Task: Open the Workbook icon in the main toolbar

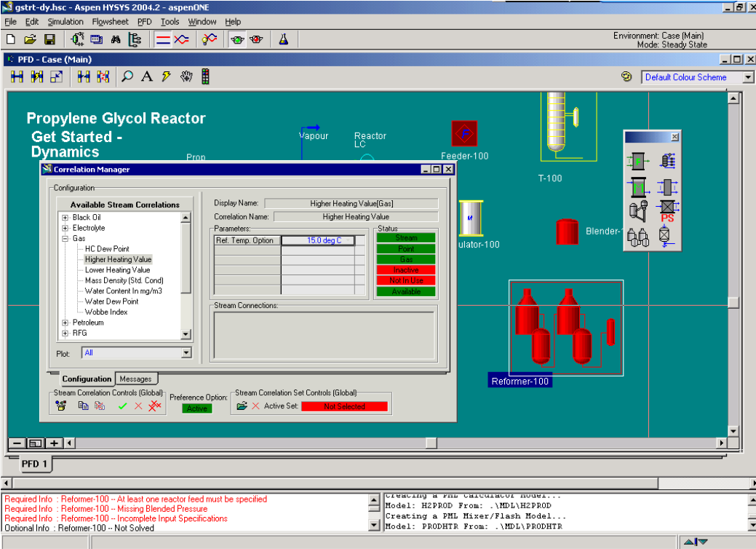Action: (97, 39)
